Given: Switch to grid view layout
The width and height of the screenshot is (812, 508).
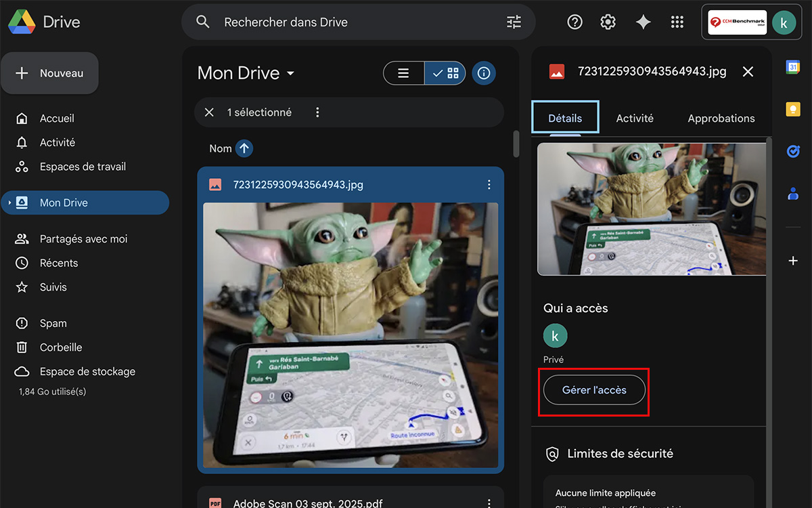Looking at the screenshot, I should tap(446, 73).
